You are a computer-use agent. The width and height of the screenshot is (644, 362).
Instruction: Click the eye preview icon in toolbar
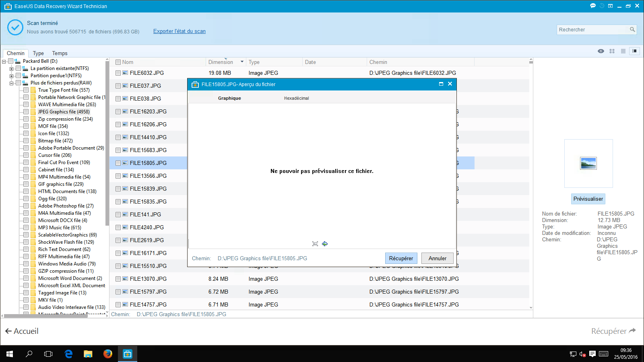tap(601, 51)
